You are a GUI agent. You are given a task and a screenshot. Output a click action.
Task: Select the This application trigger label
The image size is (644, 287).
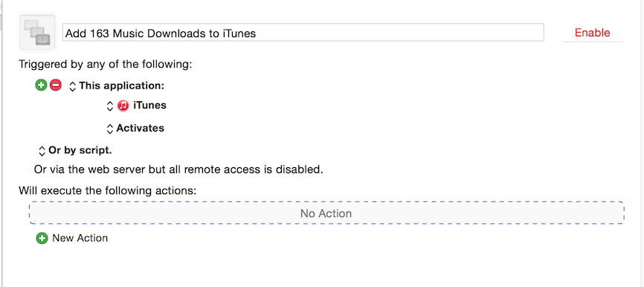pos(121,86)
